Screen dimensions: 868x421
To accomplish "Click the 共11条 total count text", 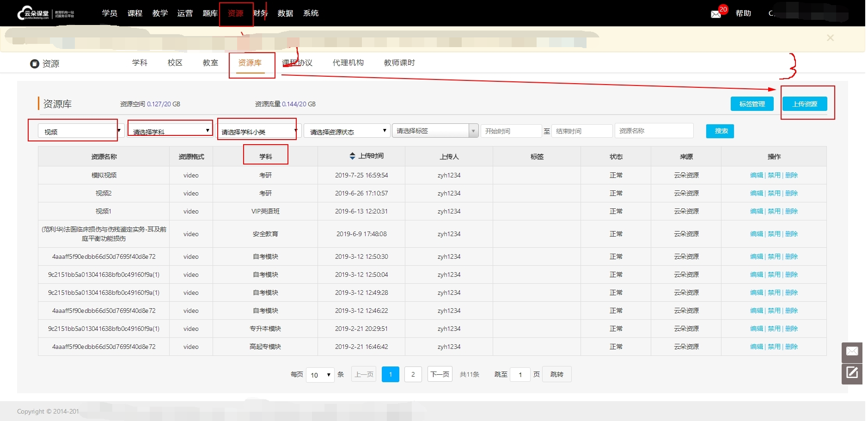I will [x=470, y=374].
